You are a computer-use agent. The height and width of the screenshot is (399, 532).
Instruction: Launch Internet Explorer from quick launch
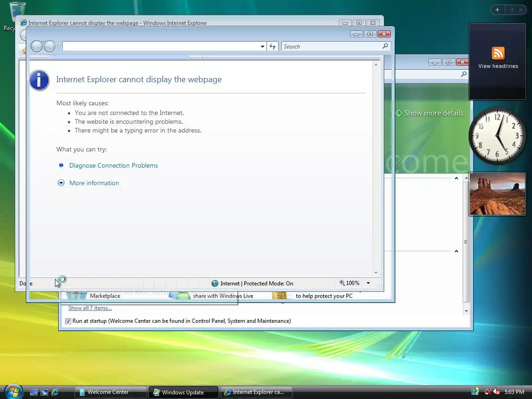pyautogui.click(x=55, y=392)
